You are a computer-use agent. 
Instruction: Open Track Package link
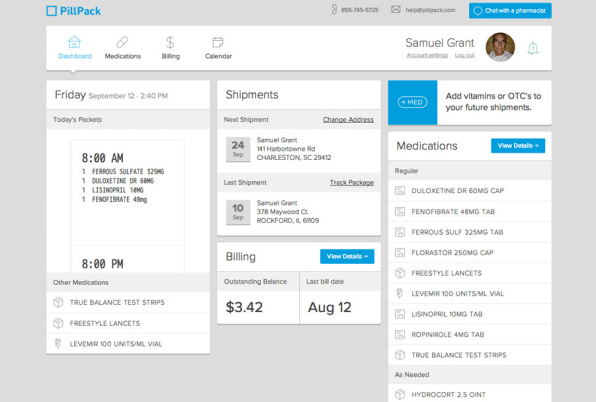point(352,183)
